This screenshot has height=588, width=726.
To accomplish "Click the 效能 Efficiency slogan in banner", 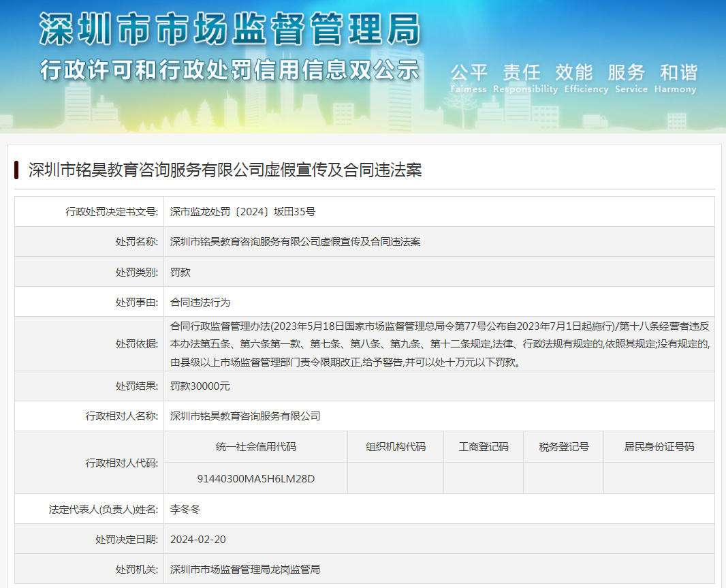I will tap(586, 78).
